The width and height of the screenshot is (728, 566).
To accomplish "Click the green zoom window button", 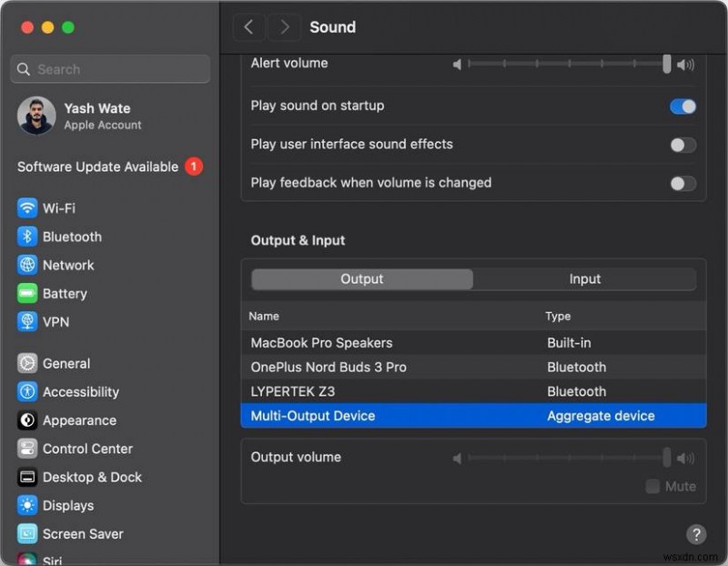I will (x=68, y=27).
